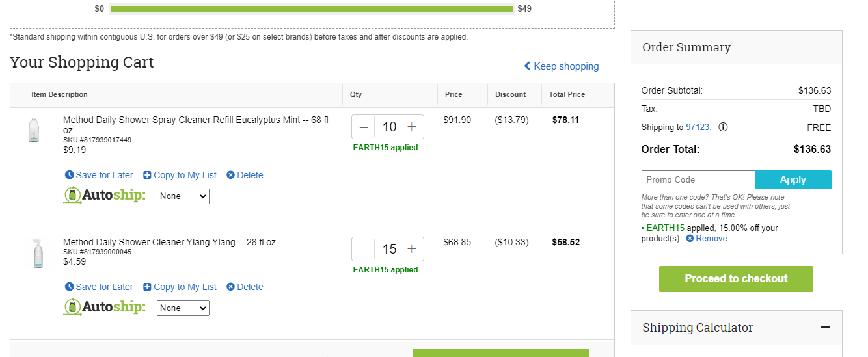Viewport: 868px width, 357px height.
Task: Copy Ylang Ylang cleaner to My List
Action: click(x=180, y=287)
